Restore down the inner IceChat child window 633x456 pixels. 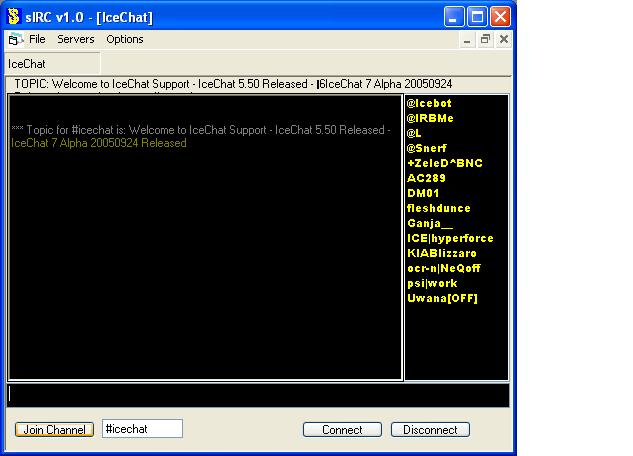(x=485, y=40)
